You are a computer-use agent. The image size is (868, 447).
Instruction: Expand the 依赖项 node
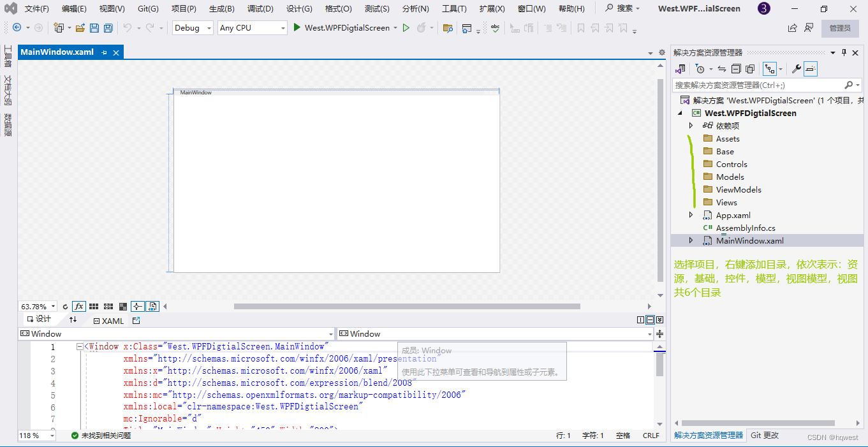[691, 126]
